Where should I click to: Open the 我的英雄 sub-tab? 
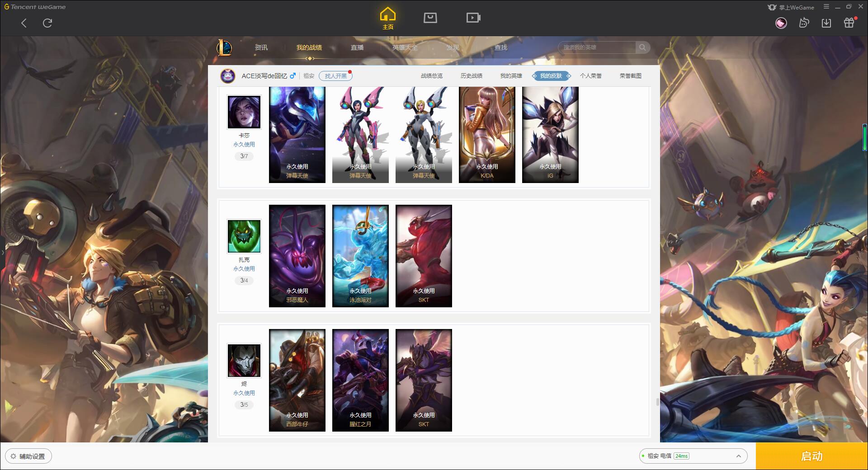(x=511, y=76)
